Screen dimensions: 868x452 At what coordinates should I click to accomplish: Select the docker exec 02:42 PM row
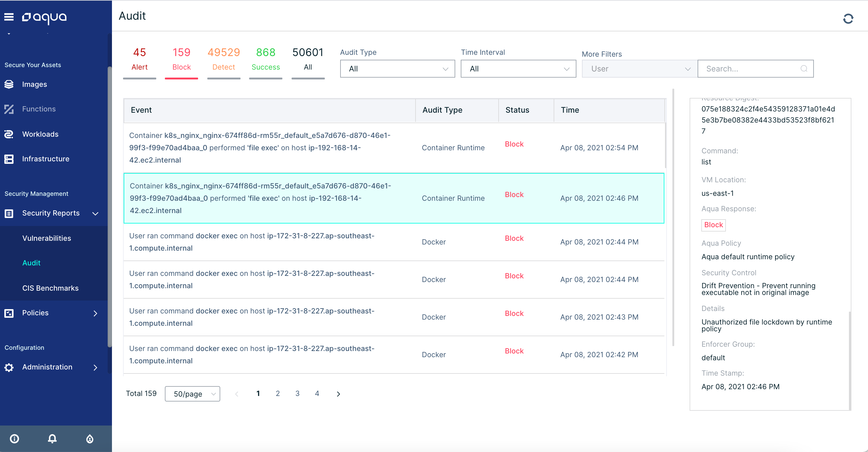pos(394,354)
